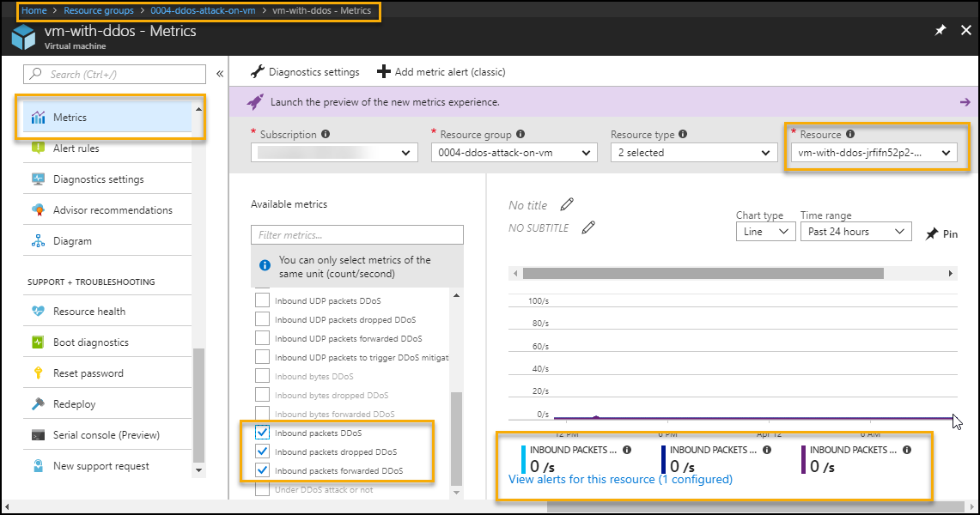This screenshot has height=515, width=980.
Task: Open the Chart type Line dropdown
Action: pyautogui.click(x=765, y=232)
